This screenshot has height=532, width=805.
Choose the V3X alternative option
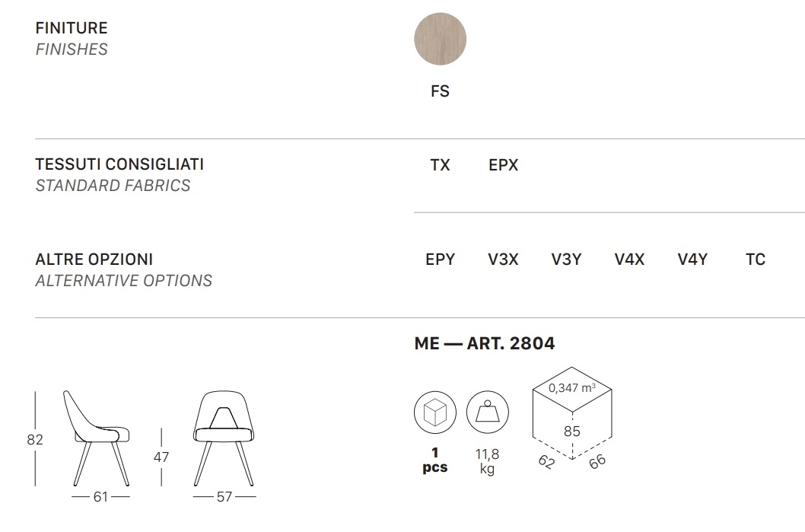pyautogui.click(x=503, y=260)
